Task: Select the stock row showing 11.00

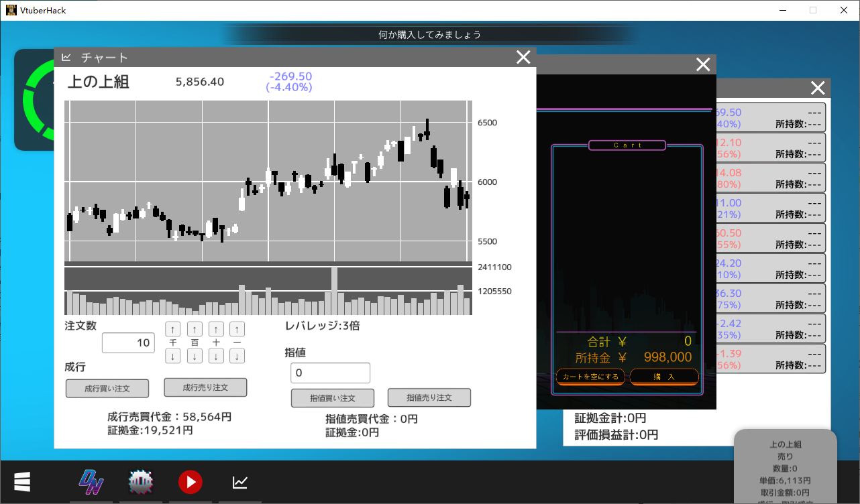Action: tap(770, 208)
